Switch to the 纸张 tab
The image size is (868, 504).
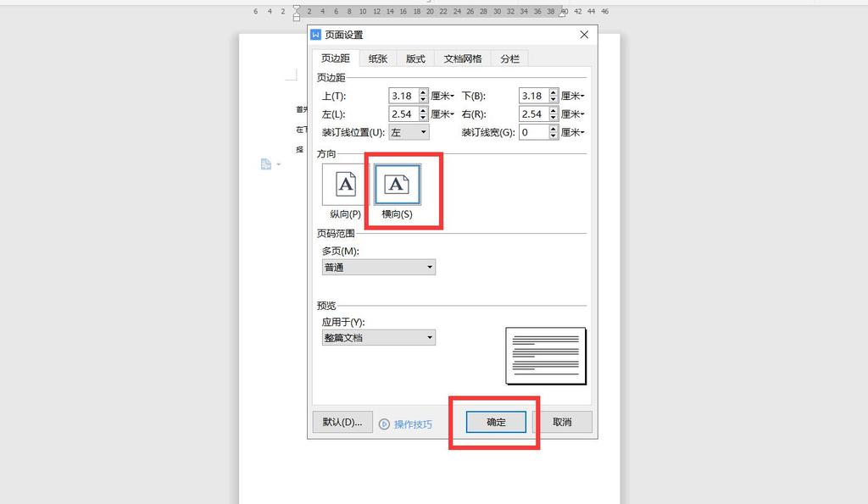coord(378,58)
